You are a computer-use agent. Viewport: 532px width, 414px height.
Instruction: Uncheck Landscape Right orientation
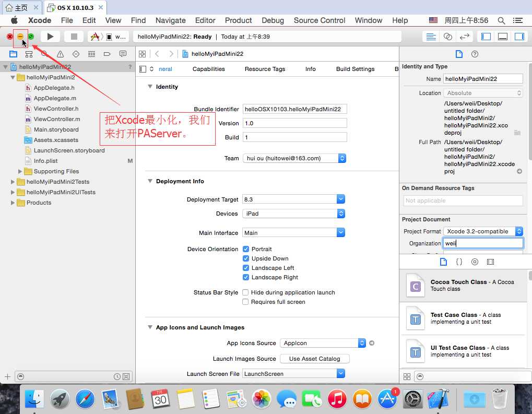[x=246, y=278]
